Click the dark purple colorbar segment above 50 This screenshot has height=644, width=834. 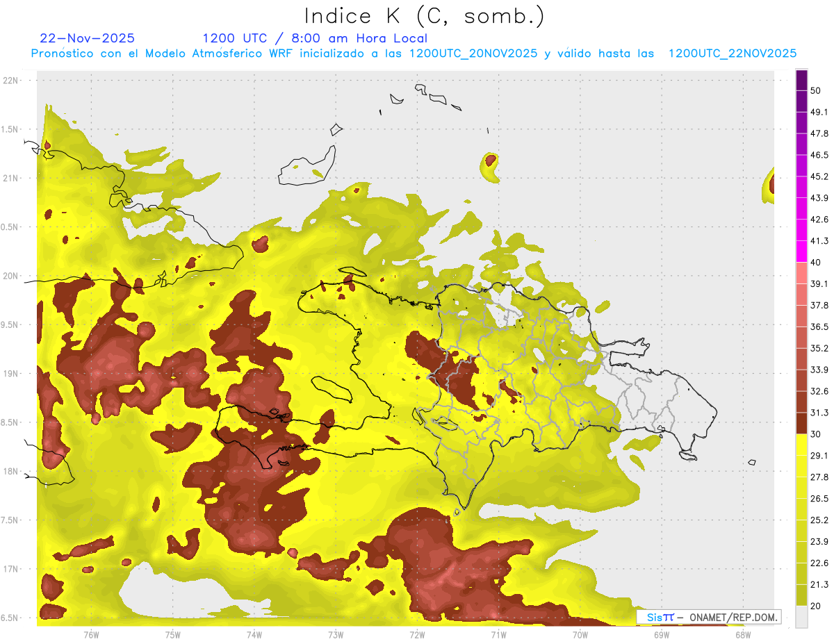click(802, 81)
